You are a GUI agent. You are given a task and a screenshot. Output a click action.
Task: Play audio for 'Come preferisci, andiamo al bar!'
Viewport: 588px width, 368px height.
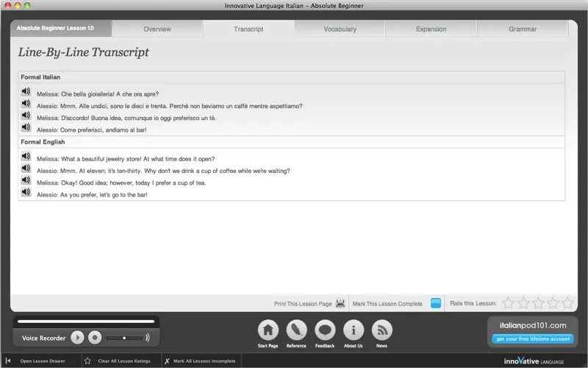(26, 128)
